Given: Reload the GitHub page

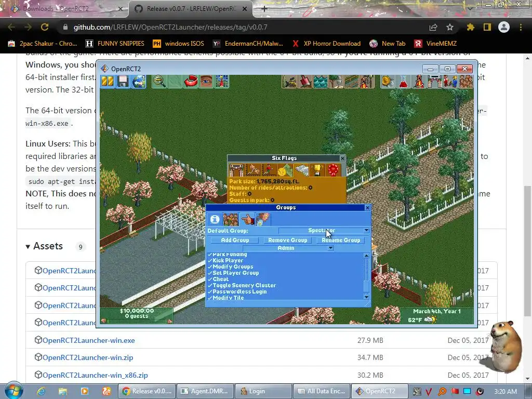Looking at the screenshot, I should 45,27.
